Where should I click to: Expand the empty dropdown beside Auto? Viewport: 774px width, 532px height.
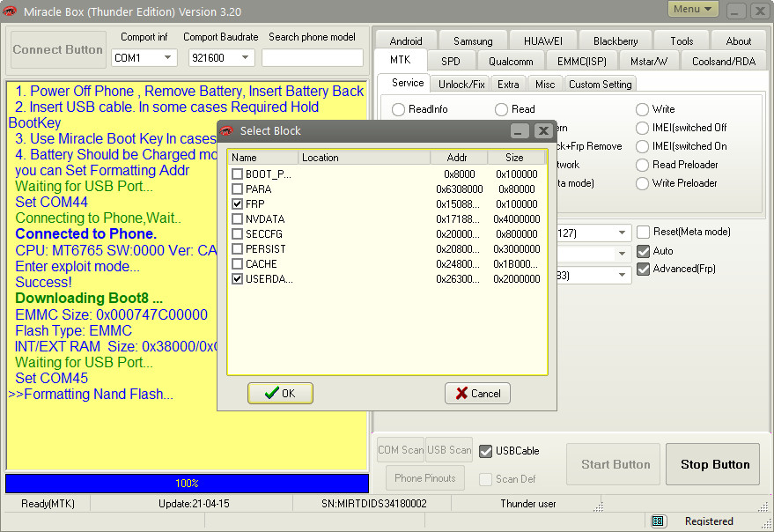[622, 254]
